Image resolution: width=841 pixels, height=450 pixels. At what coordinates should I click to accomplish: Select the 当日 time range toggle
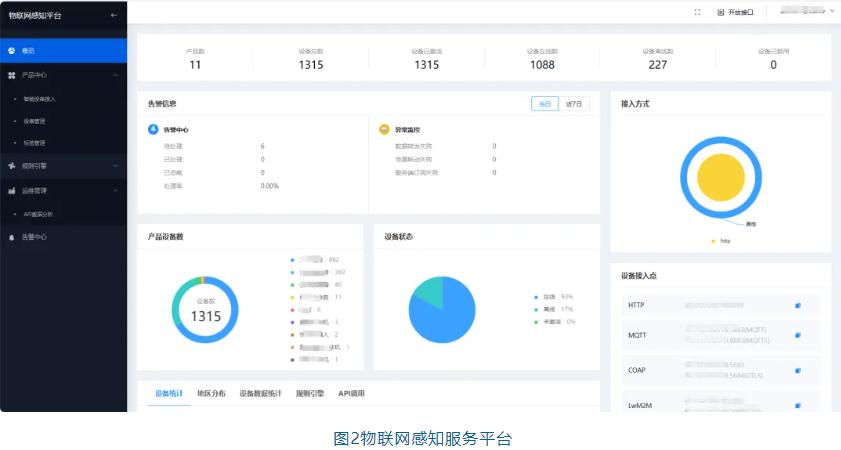(545, 104)
